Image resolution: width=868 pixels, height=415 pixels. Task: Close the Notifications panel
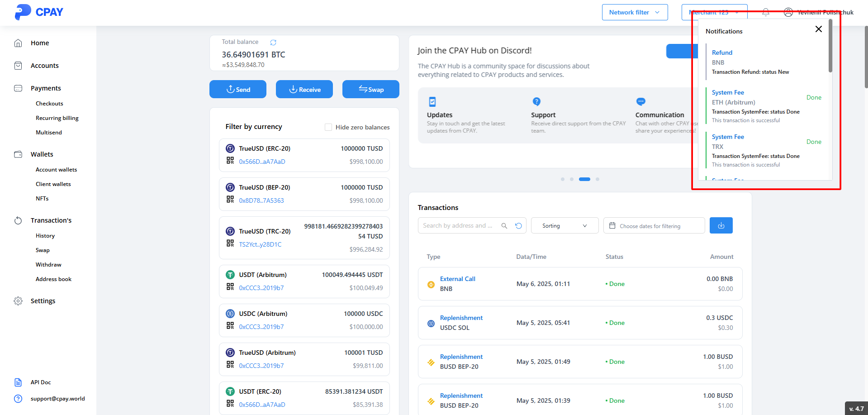click(x=819, y=29)
